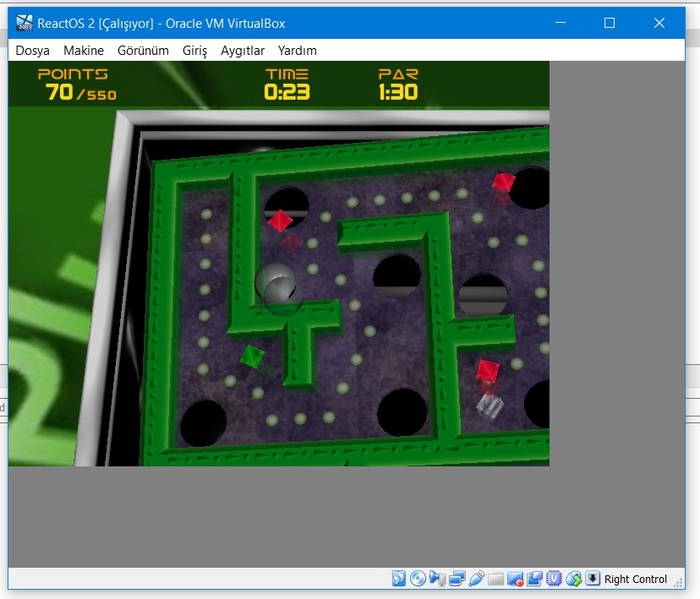The height and width of the screenshot is (599, 700).
Task: Close the ReactOS 2 VirtualBox window
Action: (x=659, y=23)
